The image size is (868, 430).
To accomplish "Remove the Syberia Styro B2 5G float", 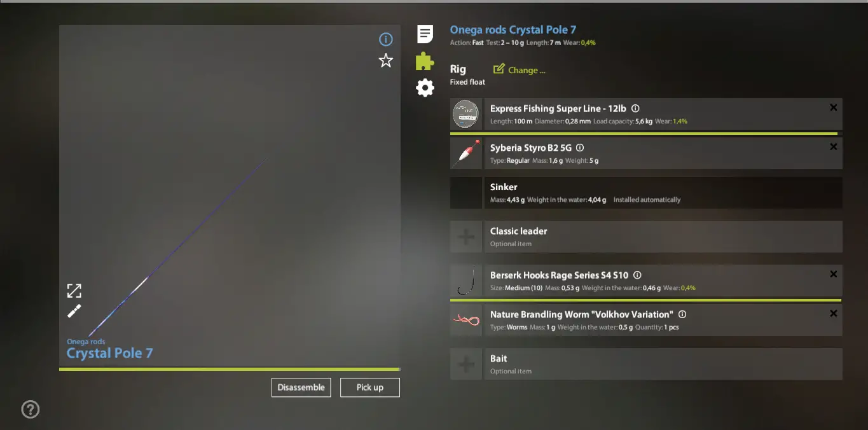I will coord(833,147).
